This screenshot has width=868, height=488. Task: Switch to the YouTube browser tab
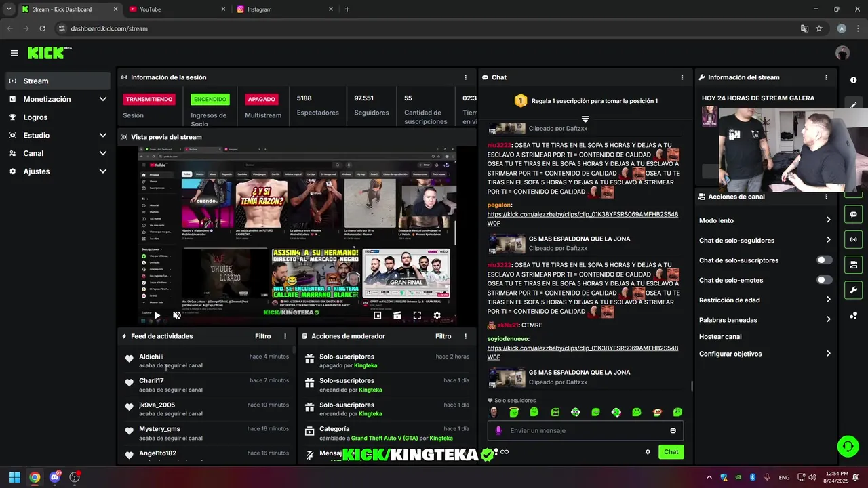[176, 9]
